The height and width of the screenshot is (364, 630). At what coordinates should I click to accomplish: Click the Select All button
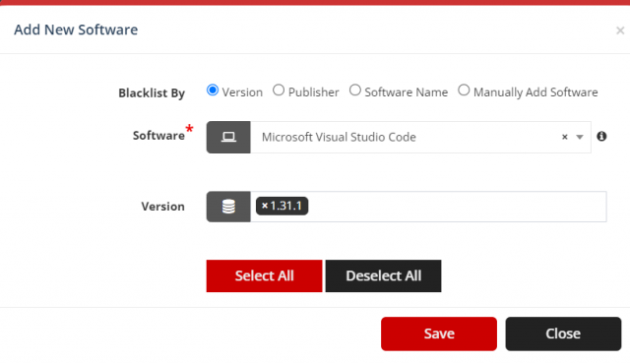[265, 276]
